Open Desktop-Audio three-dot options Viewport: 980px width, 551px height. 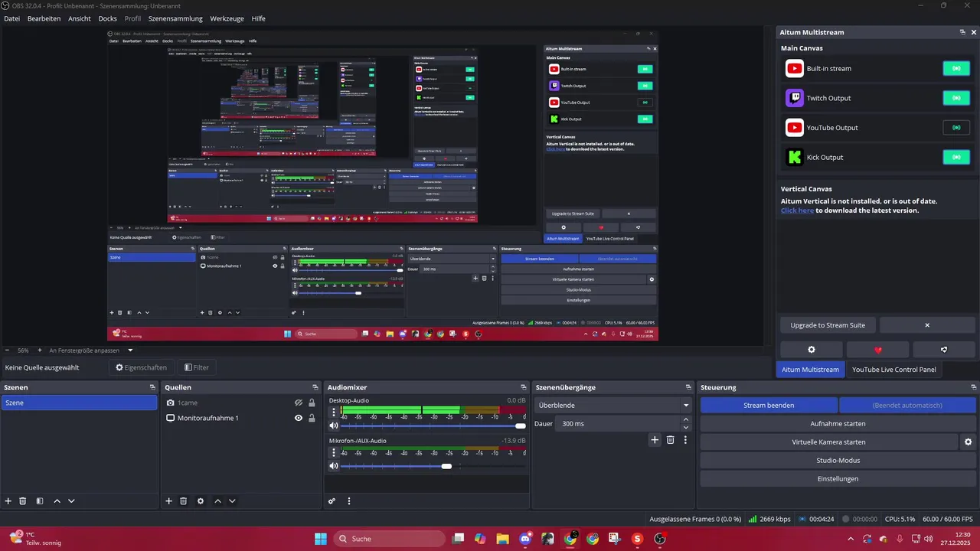coord(334,412)
